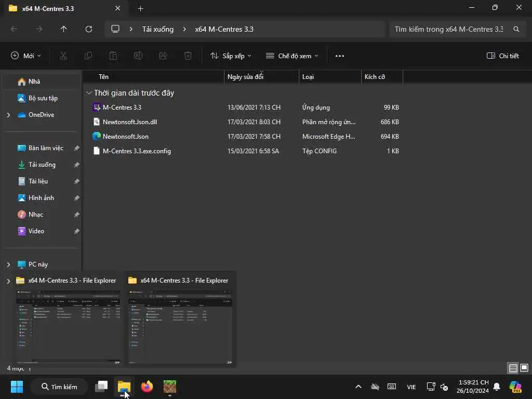Click the PC monitor icon in address bar
Image resolution: width=532 pixels, height=399 pixels.
click(115, 29)
